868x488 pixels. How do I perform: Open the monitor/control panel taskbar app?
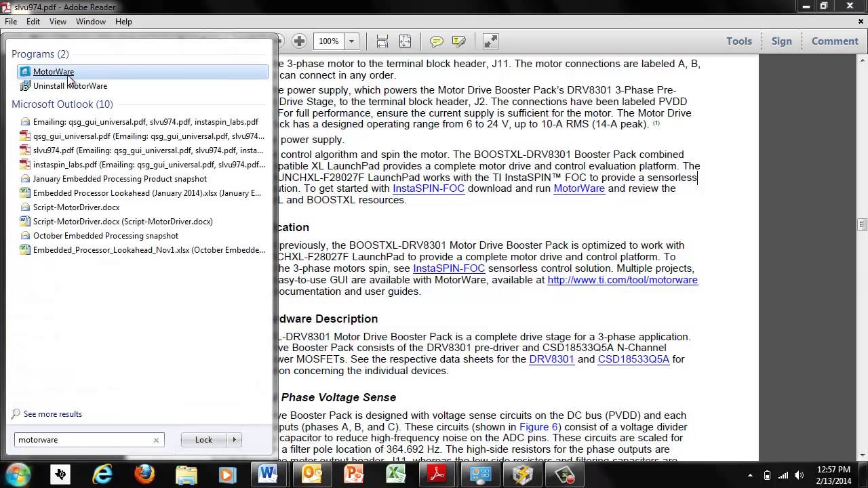coord(480,474)
